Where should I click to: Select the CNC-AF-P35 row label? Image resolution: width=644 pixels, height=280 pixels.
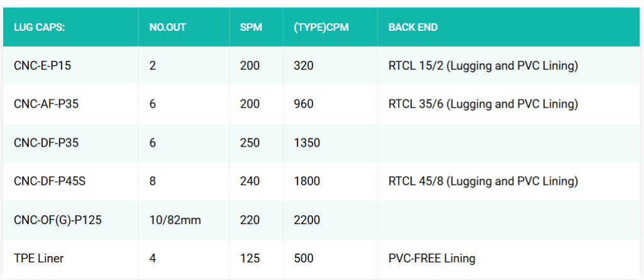(x=46, y=104)
